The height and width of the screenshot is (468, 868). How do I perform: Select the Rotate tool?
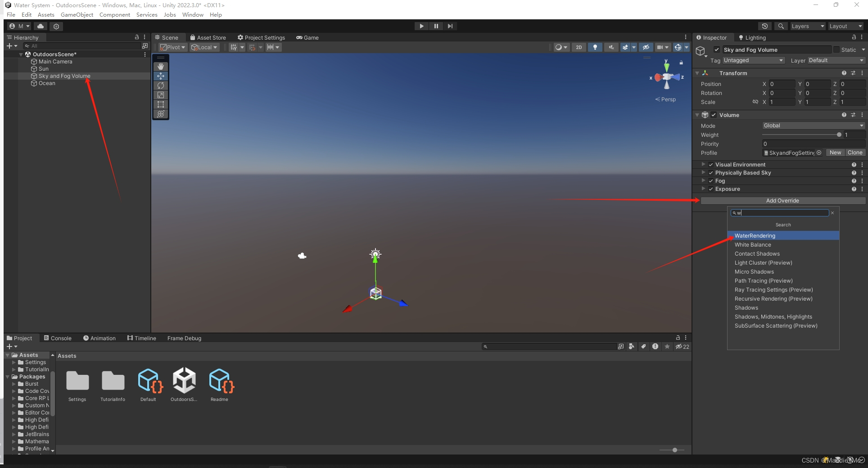click(161, 85)
